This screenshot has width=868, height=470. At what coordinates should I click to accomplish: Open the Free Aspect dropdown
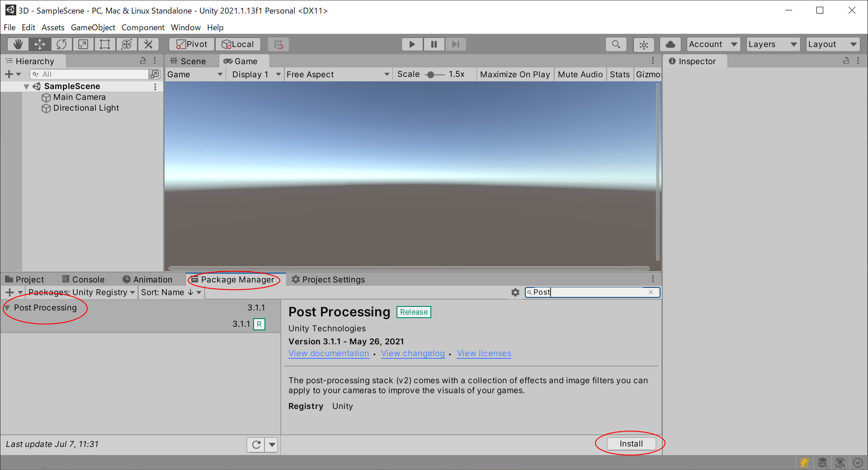[x=338, y=75]
